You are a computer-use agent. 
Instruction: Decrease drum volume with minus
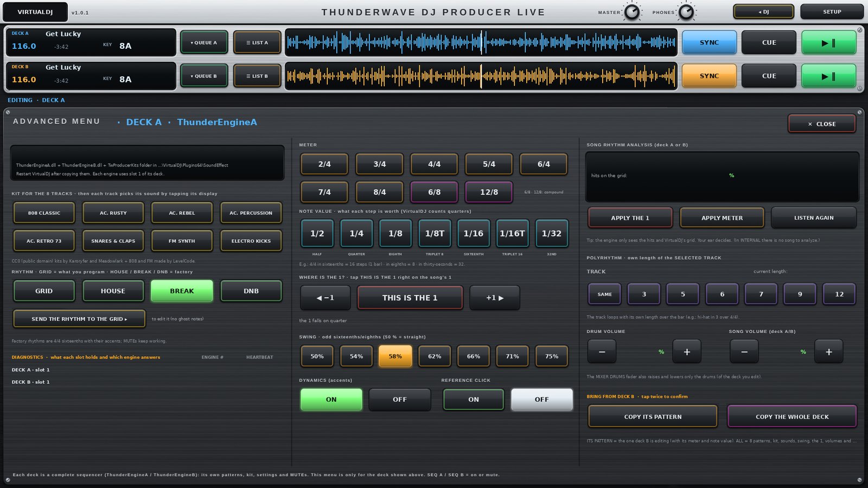(602, 351)
